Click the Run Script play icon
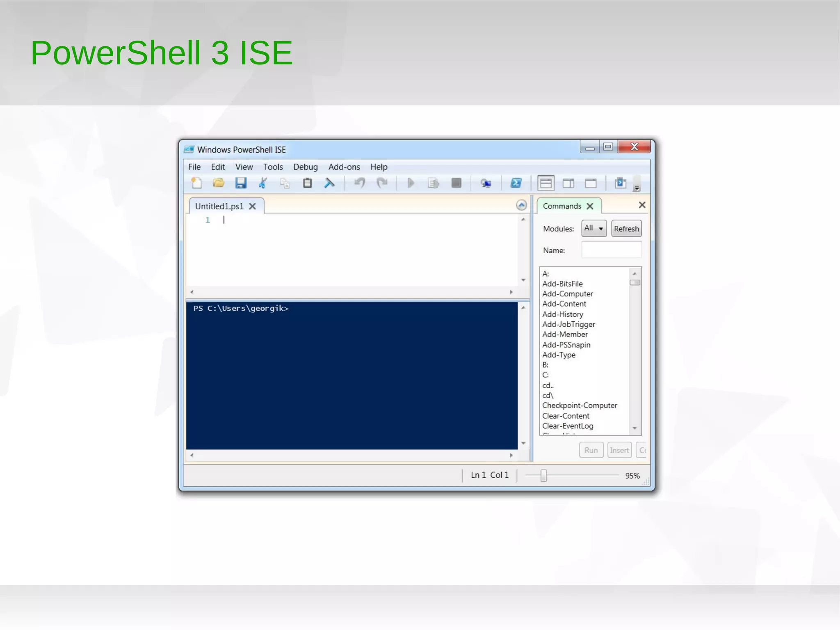 click(x=411, y=183)
